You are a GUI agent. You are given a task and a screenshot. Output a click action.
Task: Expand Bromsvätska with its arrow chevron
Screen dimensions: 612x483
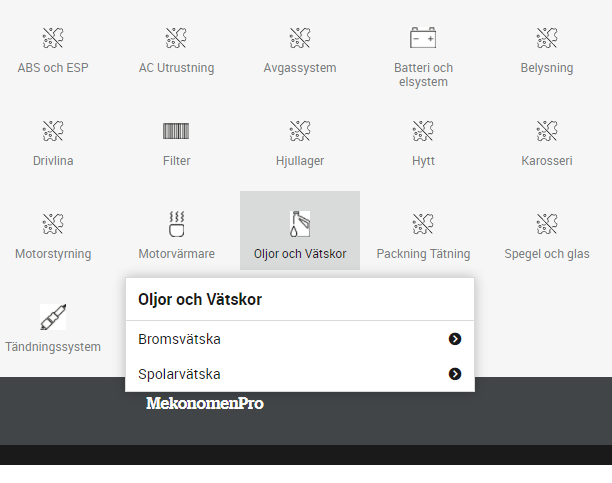pyautogui.click(x=455, y=339)
